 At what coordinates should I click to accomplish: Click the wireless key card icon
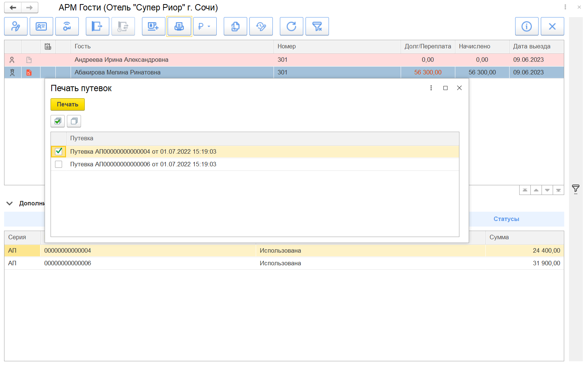(x=67, y=26)
